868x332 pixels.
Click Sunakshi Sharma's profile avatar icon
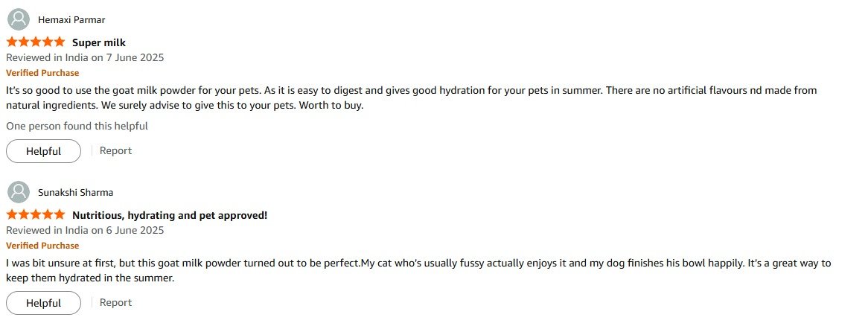(x=18, y=192)
